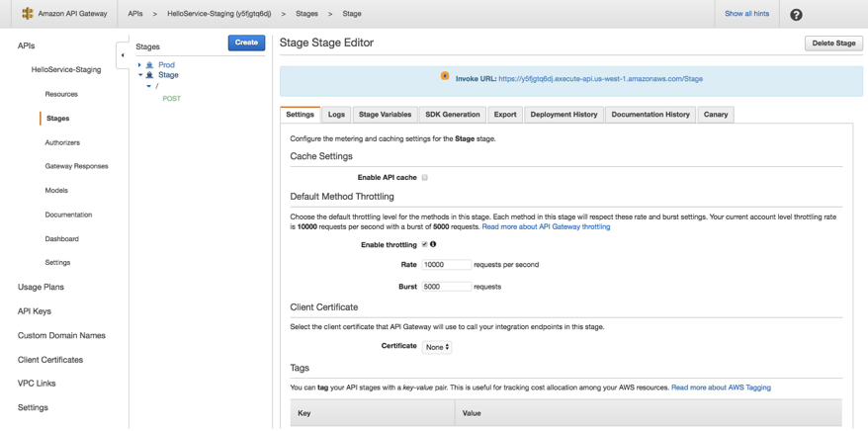This screenshot has width=868, height=431.
Task: Open the Documentation History tab
Action: [x=651, y=115]
